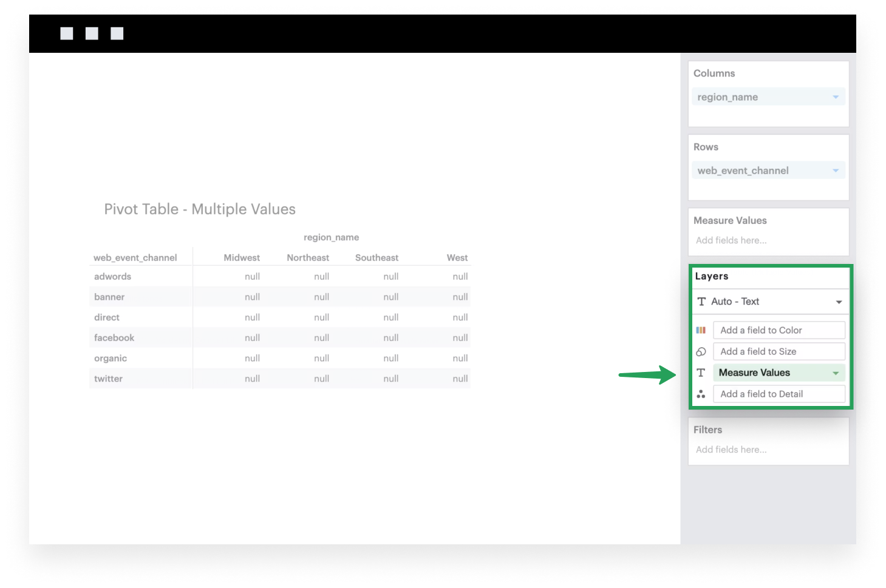This screenshot has width=886, height=588.
Task: Click the third window control square
Action: pyautogui.click(x=117, y=33)
